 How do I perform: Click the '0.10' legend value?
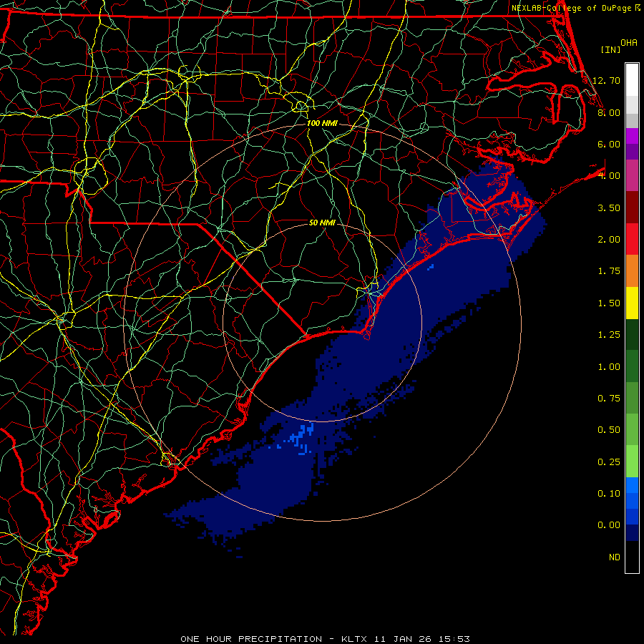click(609, 494)
